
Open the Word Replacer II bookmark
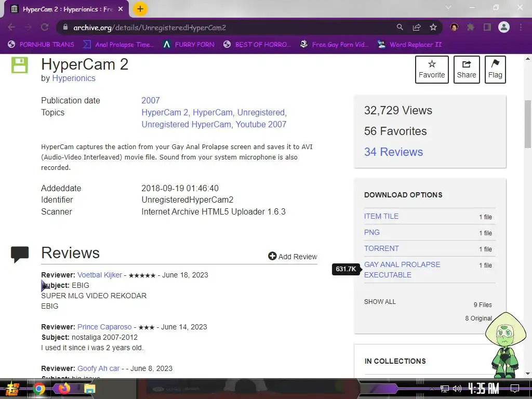409,45
